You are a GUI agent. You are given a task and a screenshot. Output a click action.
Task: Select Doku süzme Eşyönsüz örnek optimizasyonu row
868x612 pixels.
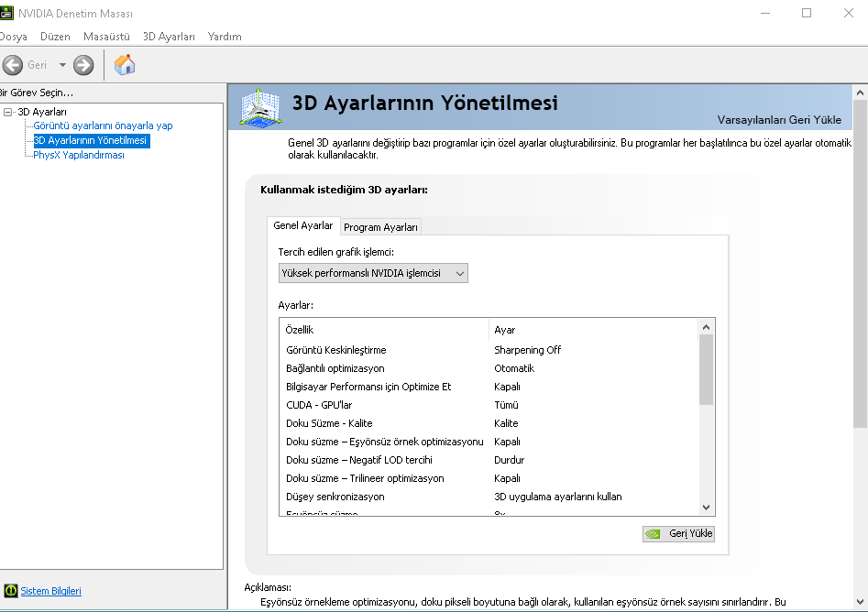coord(489,442)
